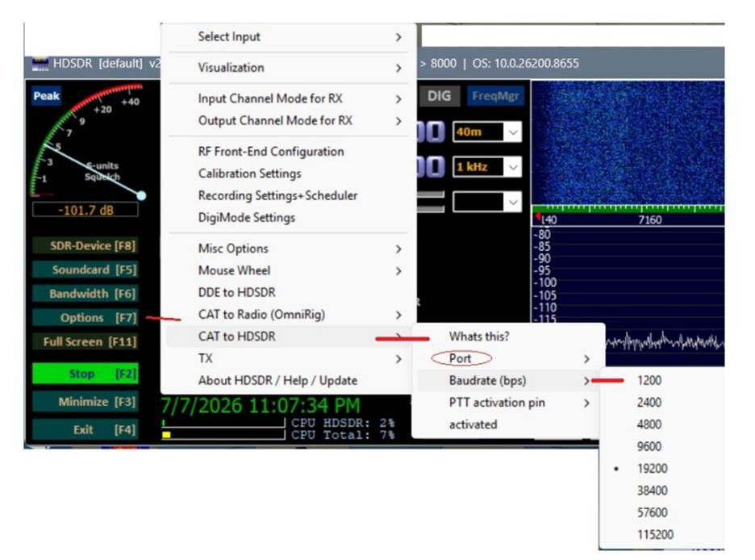Click the HDSDR title bar app icon
Image resolution: width=755 pixels, height=560 pixels.
[x=40, y=64]
